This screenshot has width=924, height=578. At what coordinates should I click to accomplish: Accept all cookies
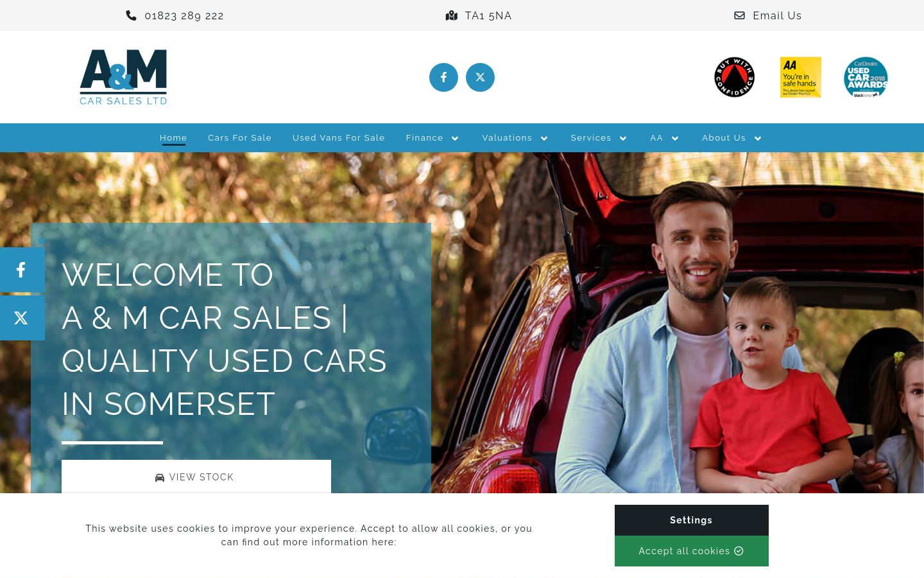pos(692,551)
